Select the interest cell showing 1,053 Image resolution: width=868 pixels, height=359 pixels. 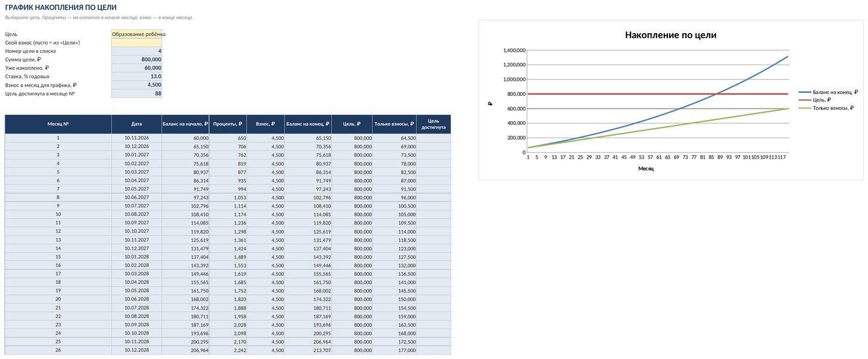click(x=228, y=197)
